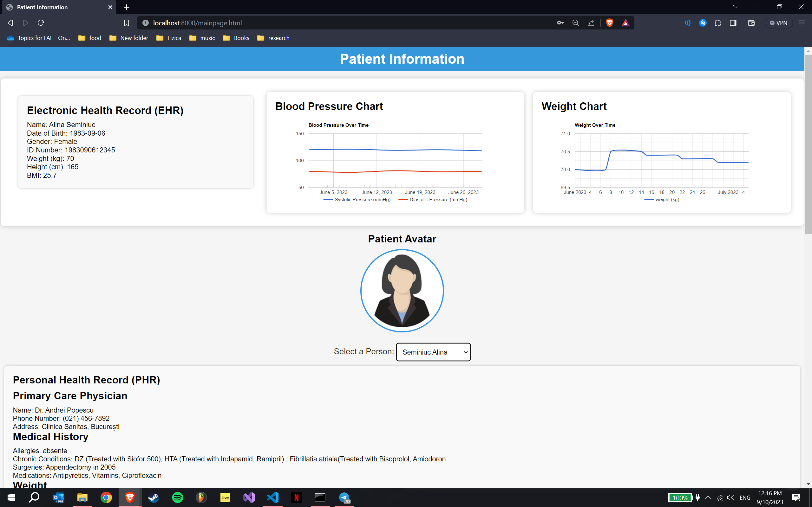The width and height of the screenshot is (812, 507).
Task: Click the saved passwords key icon
Action: (560, 23)
